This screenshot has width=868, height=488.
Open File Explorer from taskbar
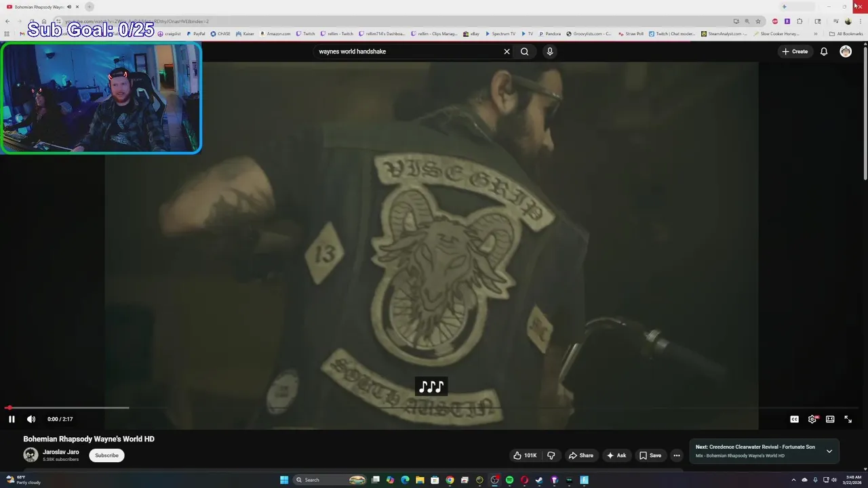coord(420,480)
